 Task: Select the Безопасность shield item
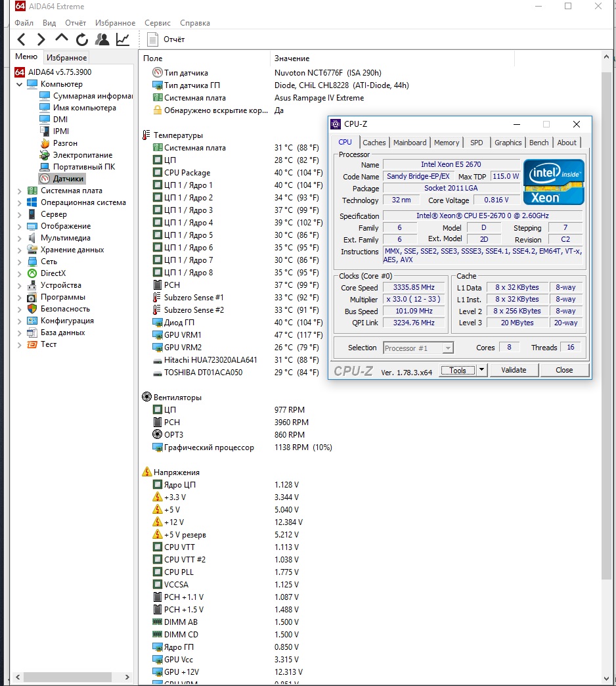[58, 309]
